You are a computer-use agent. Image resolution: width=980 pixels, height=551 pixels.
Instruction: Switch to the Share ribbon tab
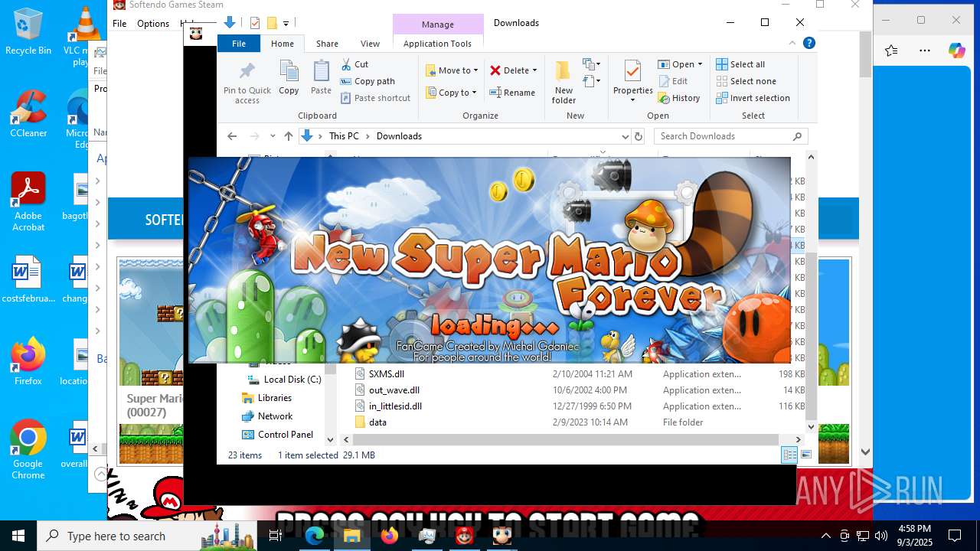point(327,44)
